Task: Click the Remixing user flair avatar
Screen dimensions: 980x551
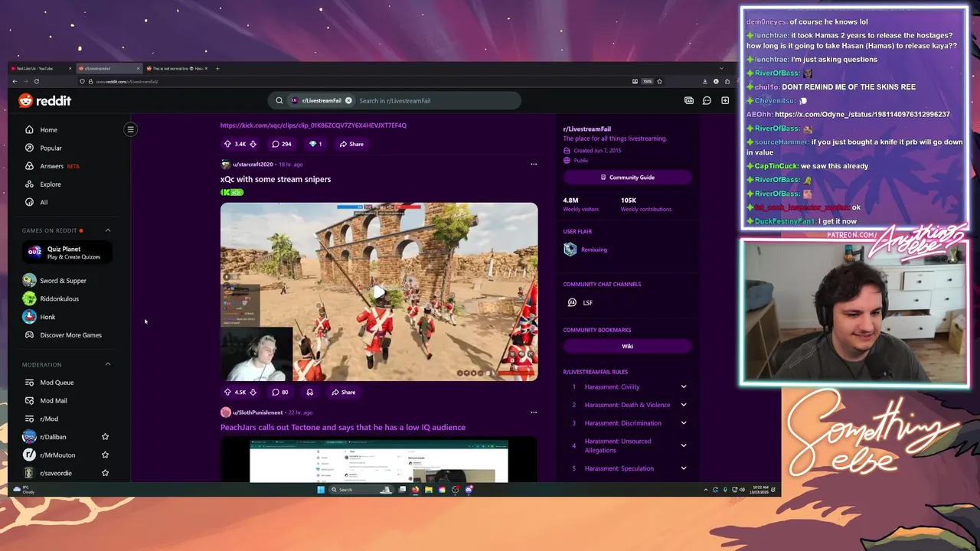Action: click(x=570, y=249)
